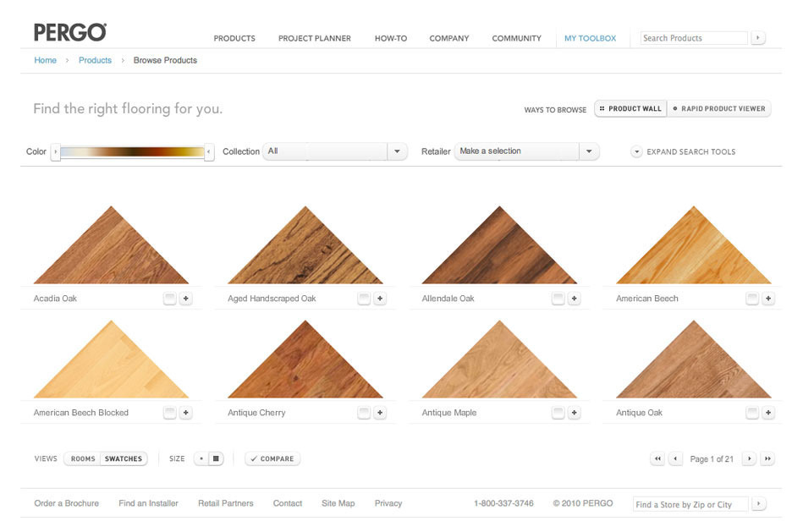This screenshot has width=803, height=532.
Task: Tick the Aged Handscraped Oak checkbox
Action: coord(364,299)
